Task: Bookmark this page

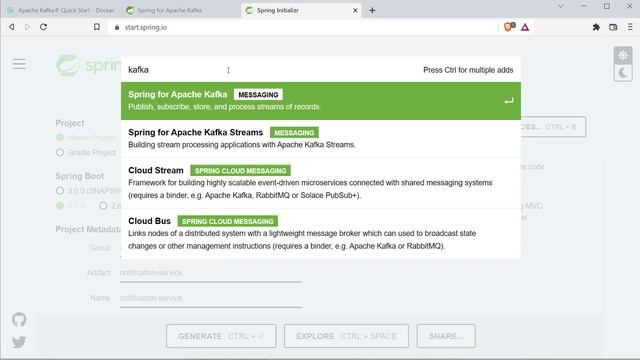Action: pos(97,27)
